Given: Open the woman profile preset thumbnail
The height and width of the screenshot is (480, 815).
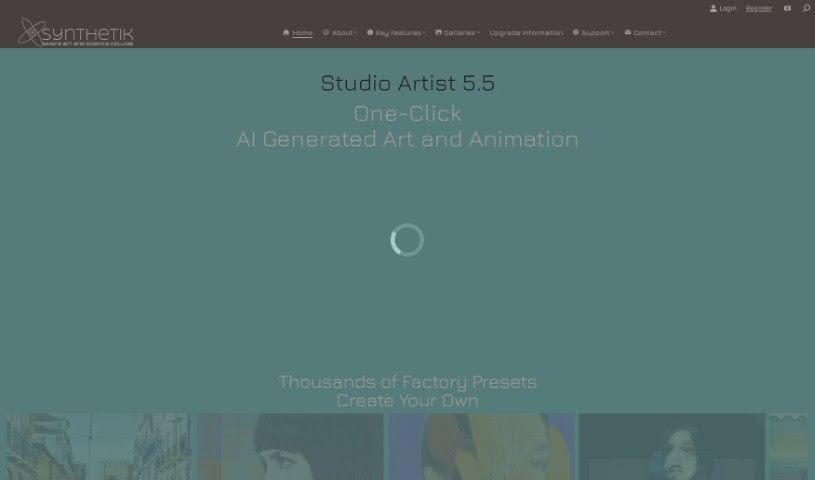Looking at the screenshot, I should pyautogui.click(x=672, y=447).
